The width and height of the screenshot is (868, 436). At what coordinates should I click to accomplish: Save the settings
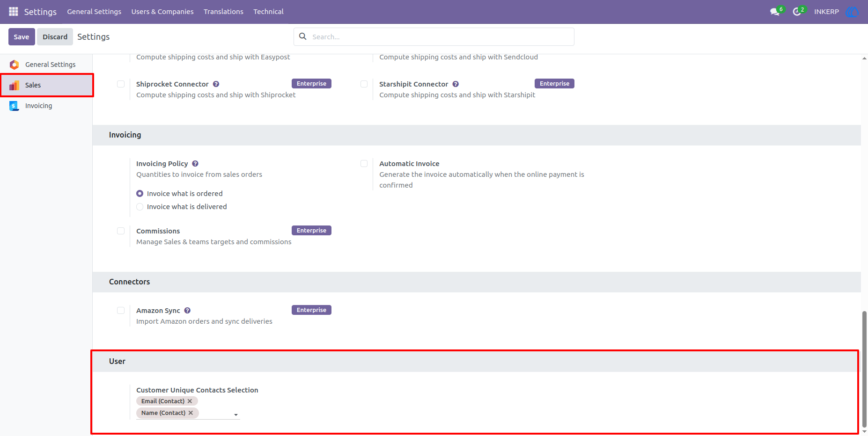click(x=22, y=36)
